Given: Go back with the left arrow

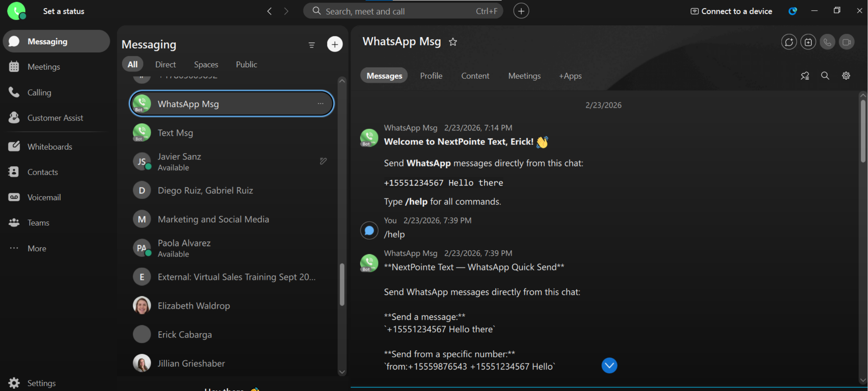Looking at the screenshot, I should pos(269,11).
